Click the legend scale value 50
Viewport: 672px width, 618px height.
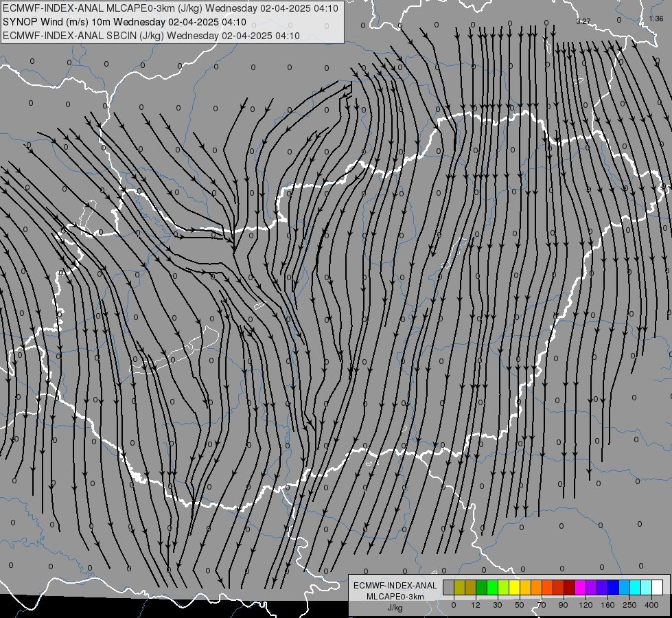pos(520,605)
